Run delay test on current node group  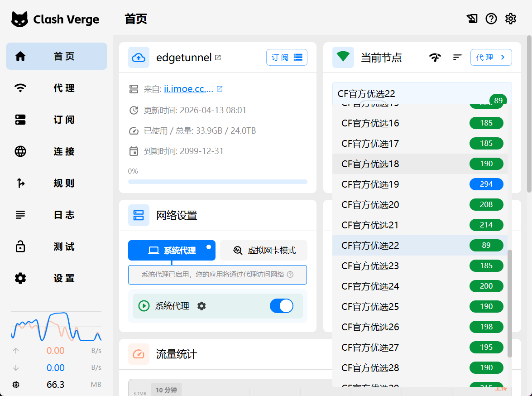pyautogui.click(x=435, y=57)
